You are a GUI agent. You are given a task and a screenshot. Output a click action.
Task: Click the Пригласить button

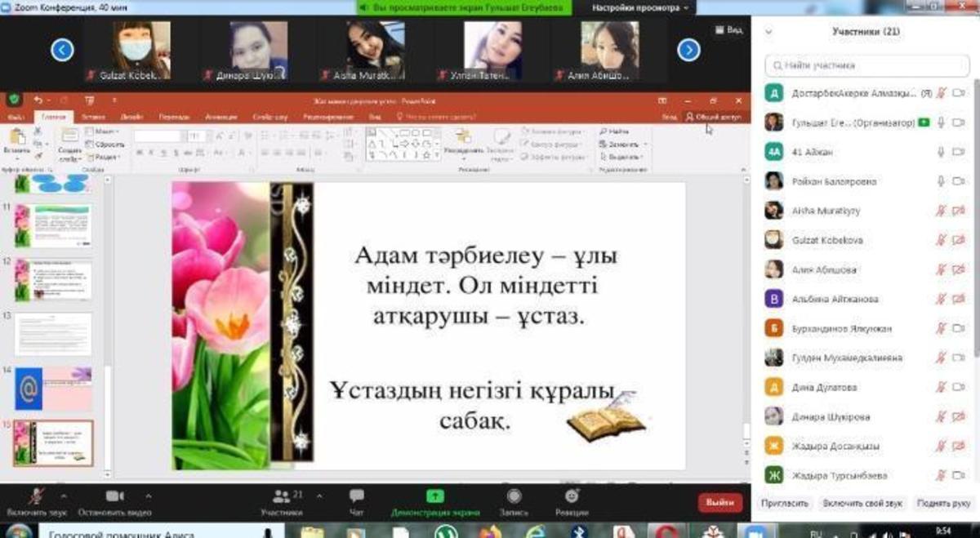(784, 504)
